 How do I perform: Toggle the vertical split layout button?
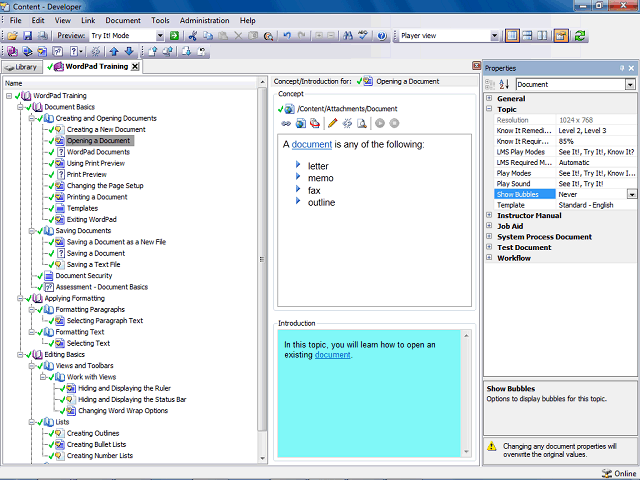[x=542, y=36]
